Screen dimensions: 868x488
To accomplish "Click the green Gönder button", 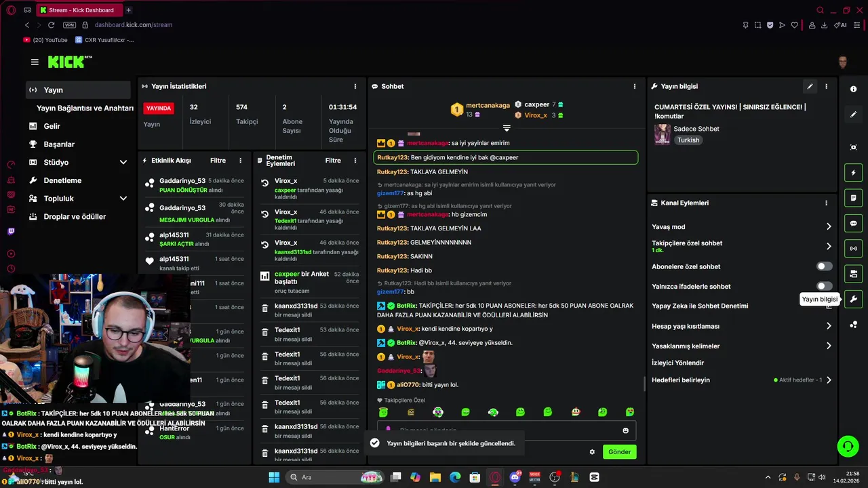I will (619, 452).
